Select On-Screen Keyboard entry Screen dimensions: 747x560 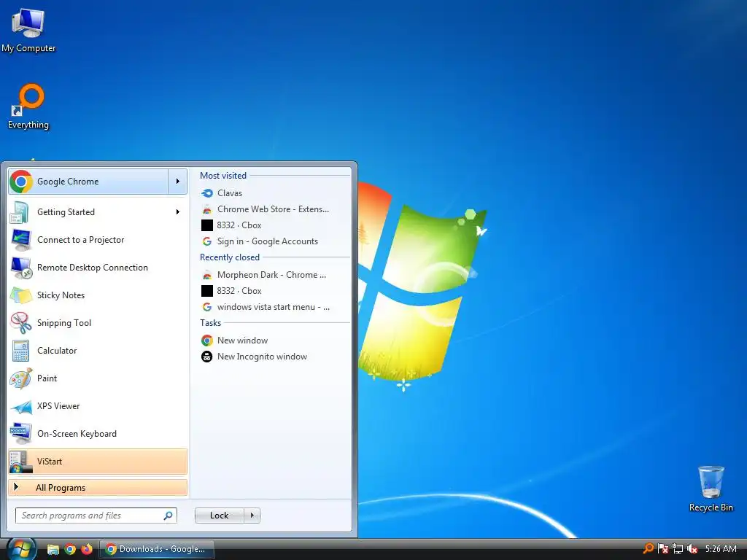(x=98, y=434)
